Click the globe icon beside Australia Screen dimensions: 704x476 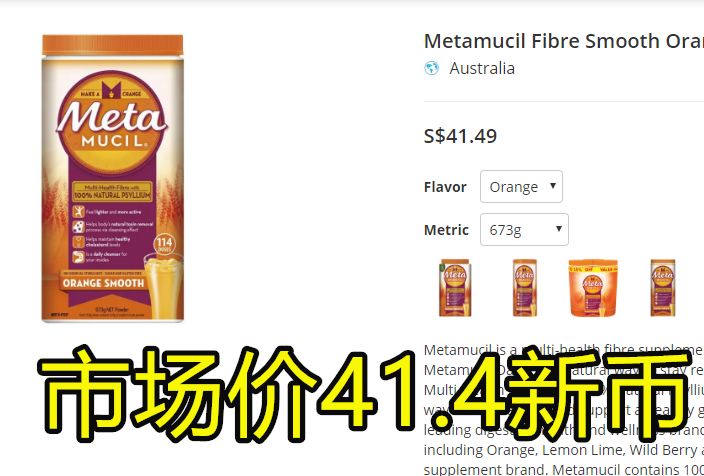431,68
